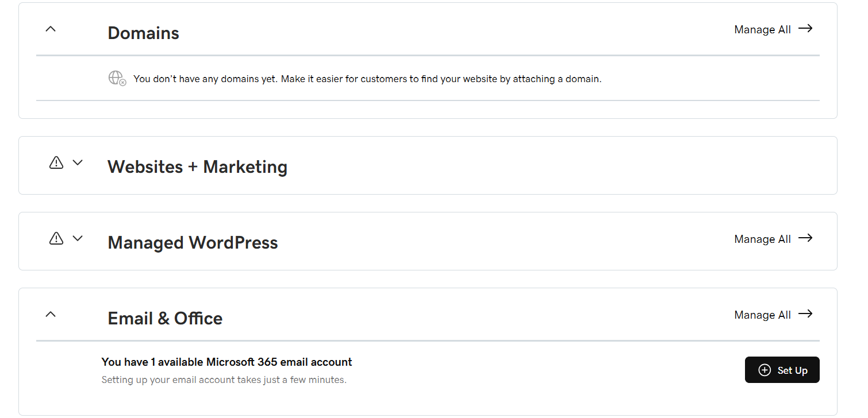Image resolution: width=868 pixels, height=418 pixels.
Task: Click the Set Up button for Microsoft 365
Action: (782, 370)
